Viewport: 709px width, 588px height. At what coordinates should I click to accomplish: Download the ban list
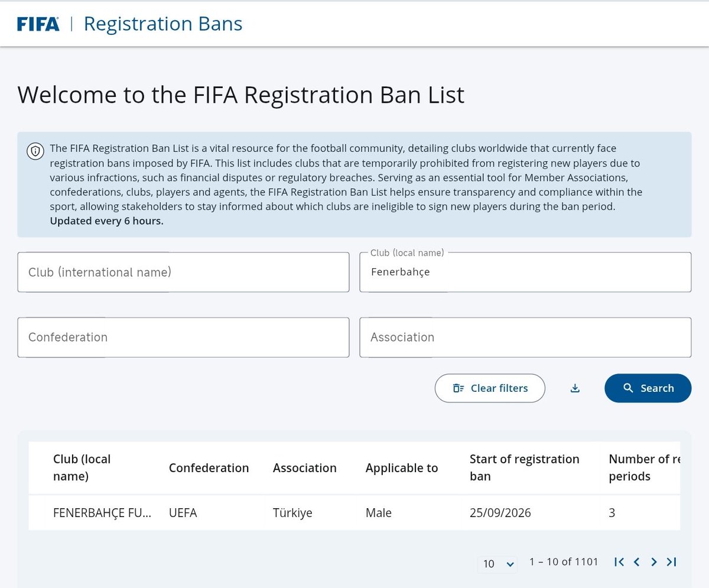[575, 388]
